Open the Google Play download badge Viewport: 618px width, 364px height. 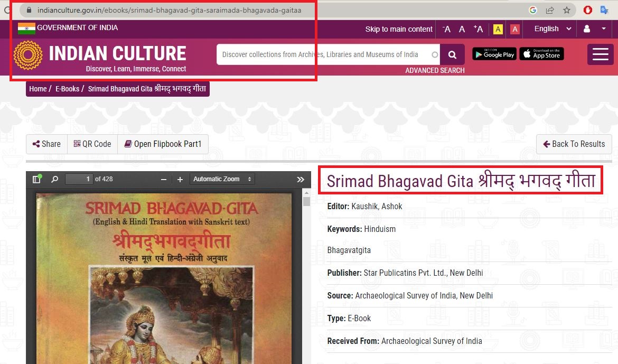pyautogui.click(x=494, y=54)
